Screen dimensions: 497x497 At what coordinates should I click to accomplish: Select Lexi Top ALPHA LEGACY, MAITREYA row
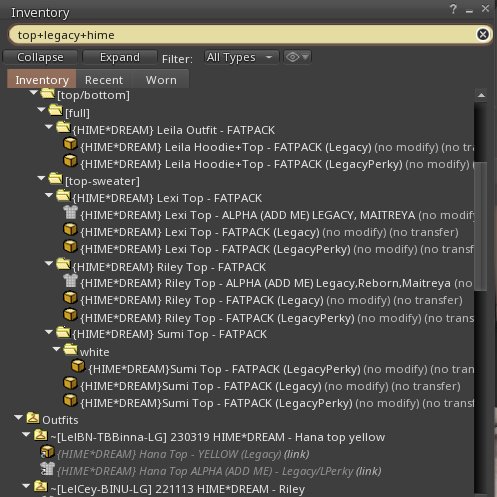pyautogui.click(x=268, y=215)
